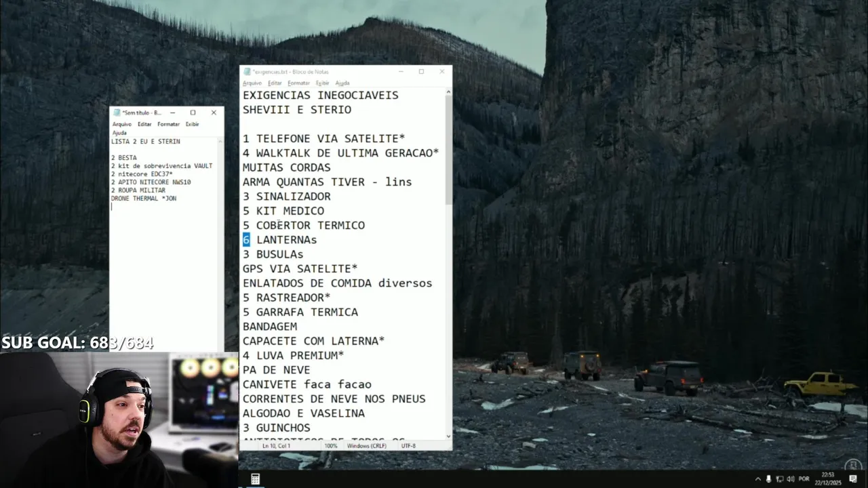Maximize the exigencias.txt Notepad window

(x=421, y=71)
